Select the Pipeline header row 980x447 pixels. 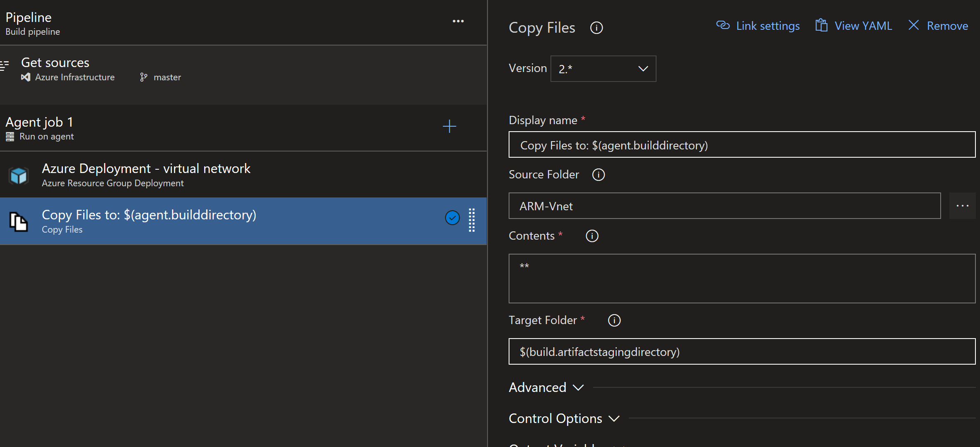[243, 23]
